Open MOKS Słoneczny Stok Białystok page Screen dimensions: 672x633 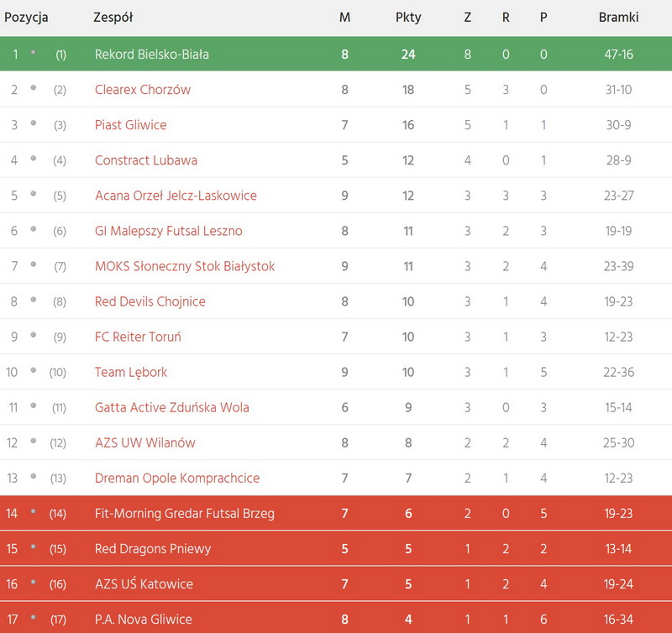[x=185, y=266]
